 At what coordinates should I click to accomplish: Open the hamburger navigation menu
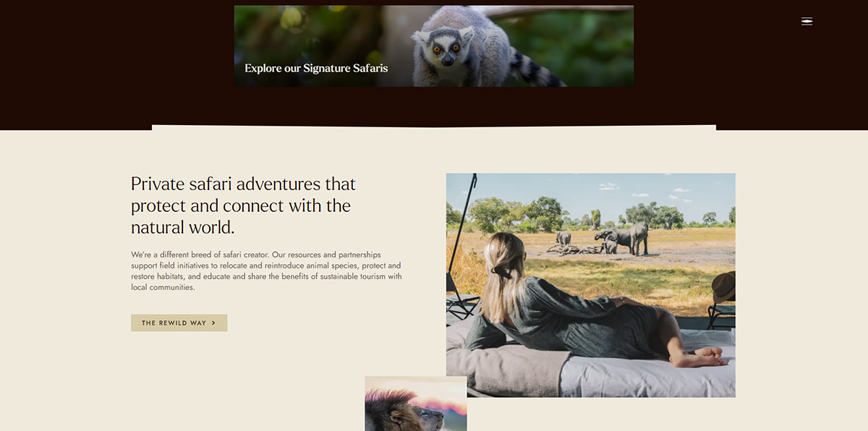click(x=807, y=21)
